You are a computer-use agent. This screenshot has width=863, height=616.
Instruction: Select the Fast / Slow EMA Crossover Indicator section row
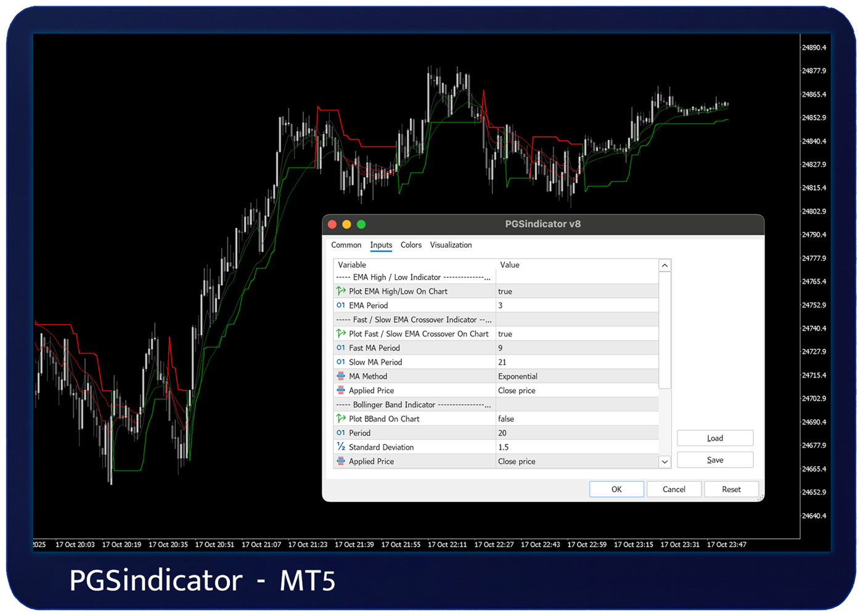tap(496, 320)
